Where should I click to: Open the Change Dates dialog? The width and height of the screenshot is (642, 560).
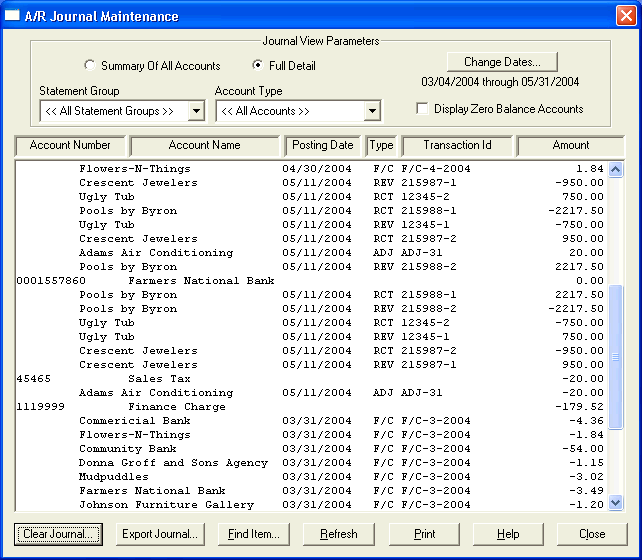click(x=502, y=62)
